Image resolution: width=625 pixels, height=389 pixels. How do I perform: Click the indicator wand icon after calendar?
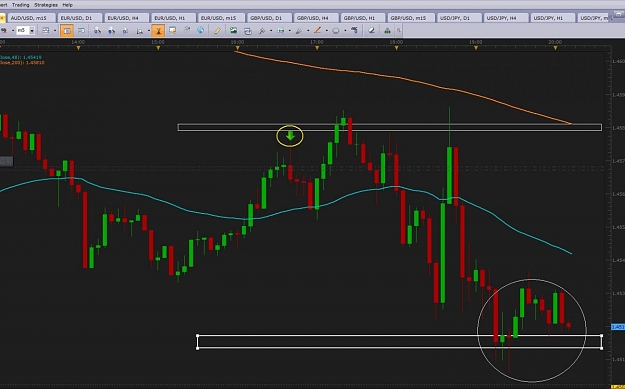click(x=262, y=30)
